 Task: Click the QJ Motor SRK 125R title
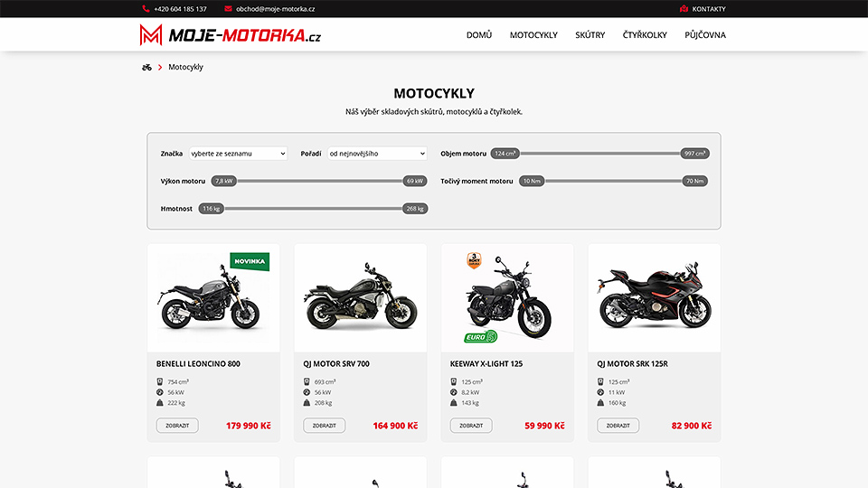pos(632,363)
